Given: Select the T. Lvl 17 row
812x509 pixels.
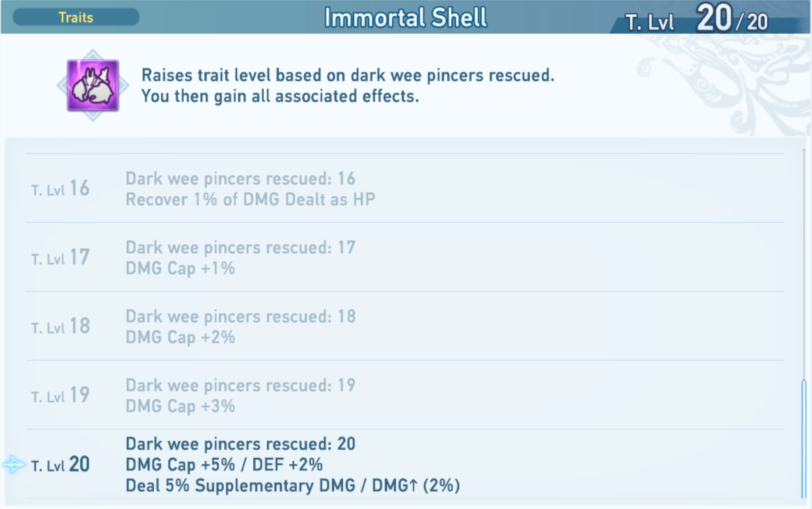Looking at the screenshot, I should point(405,257).
